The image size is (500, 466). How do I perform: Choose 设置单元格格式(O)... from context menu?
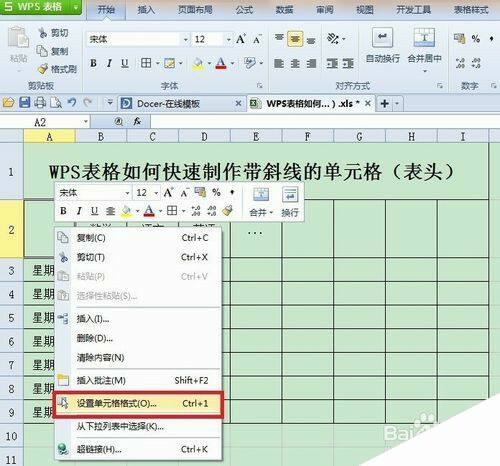point(138,404)
